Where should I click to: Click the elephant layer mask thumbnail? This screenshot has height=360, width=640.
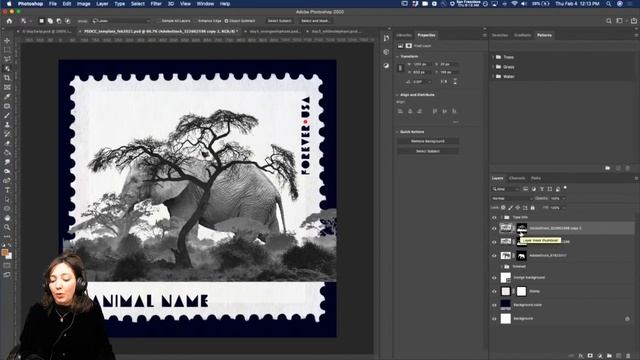[x=521, y=256]
